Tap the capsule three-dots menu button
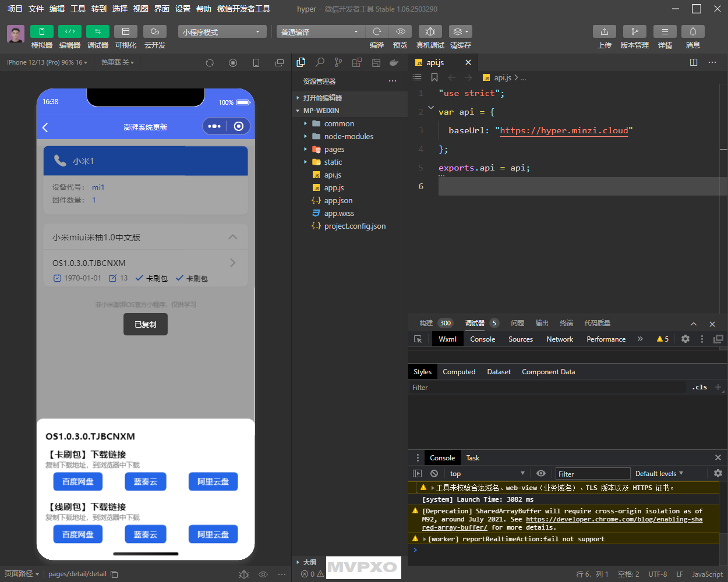The image size is (728, 582). pyautogui.click(x=214, y=126)
